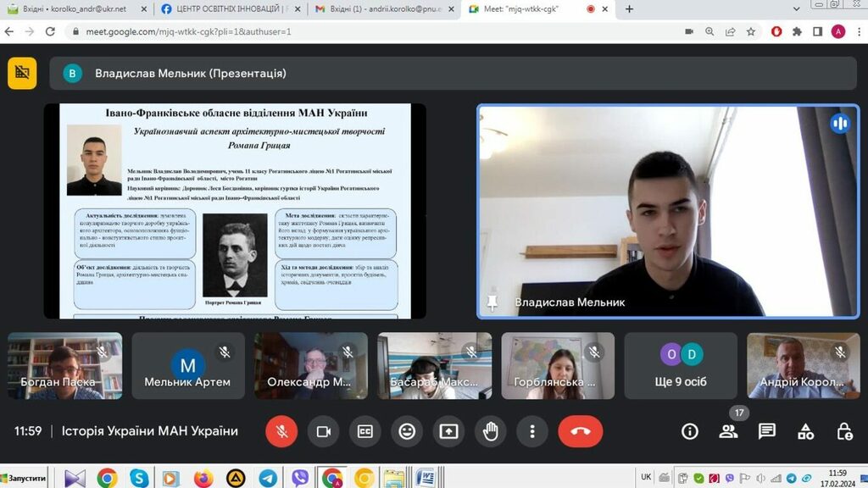Raise your hand in the meeting
This screenshot has height=488, width=868.
490,431
